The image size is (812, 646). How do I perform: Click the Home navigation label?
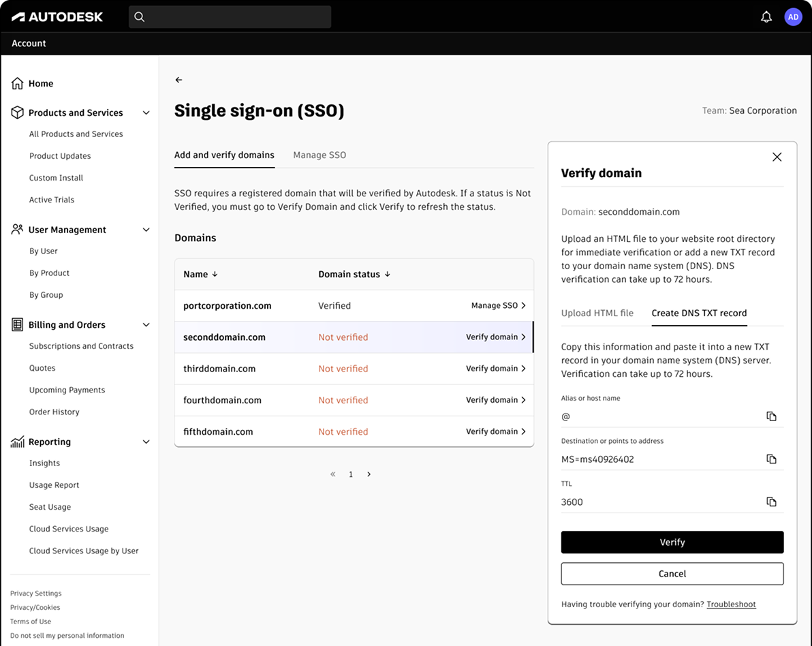[41, 83]
